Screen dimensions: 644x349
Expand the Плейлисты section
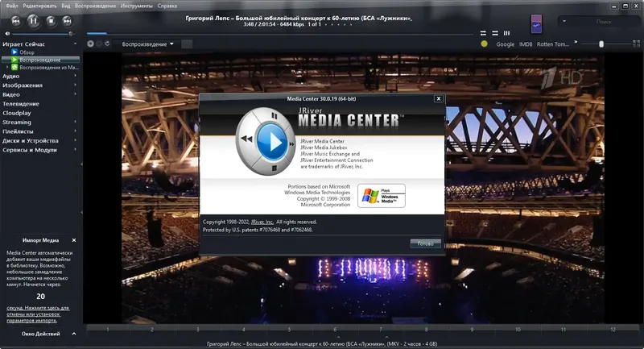75,131
